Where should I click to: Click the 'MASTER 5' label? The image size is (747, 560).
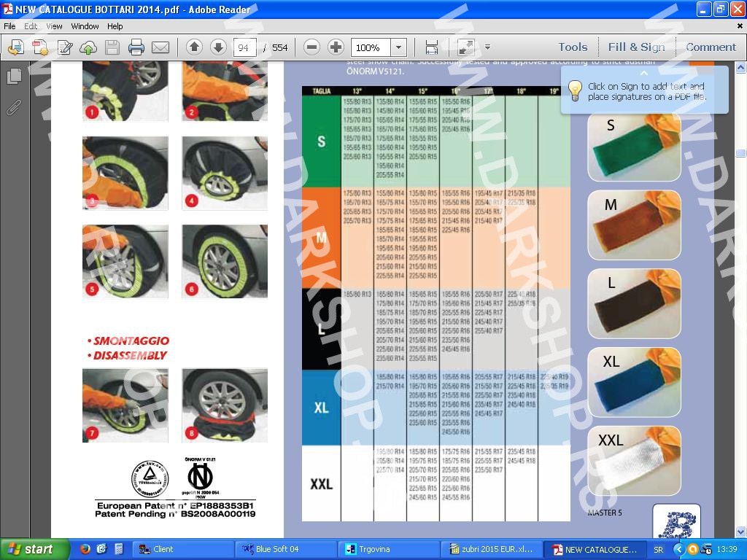coord(605,513)
